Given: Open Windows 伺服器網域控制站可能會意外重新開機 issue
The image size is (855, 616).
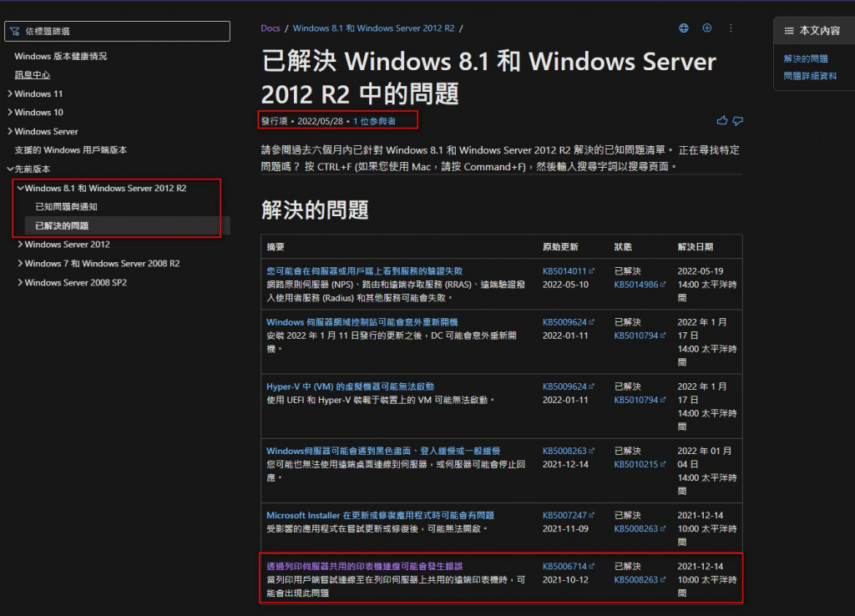Looking at the screenshot, I should point(362,322).
